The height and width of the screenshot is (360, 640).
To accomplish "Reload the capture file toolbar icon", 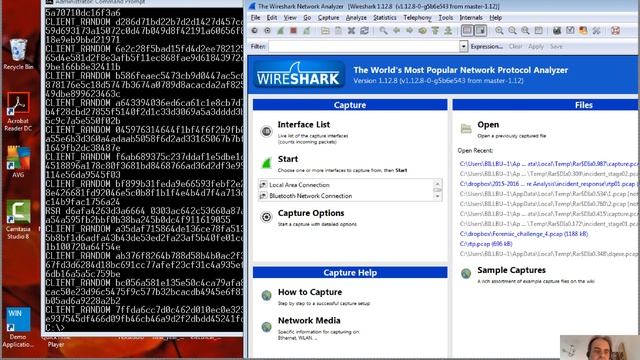I will click(x=364, y=31).
